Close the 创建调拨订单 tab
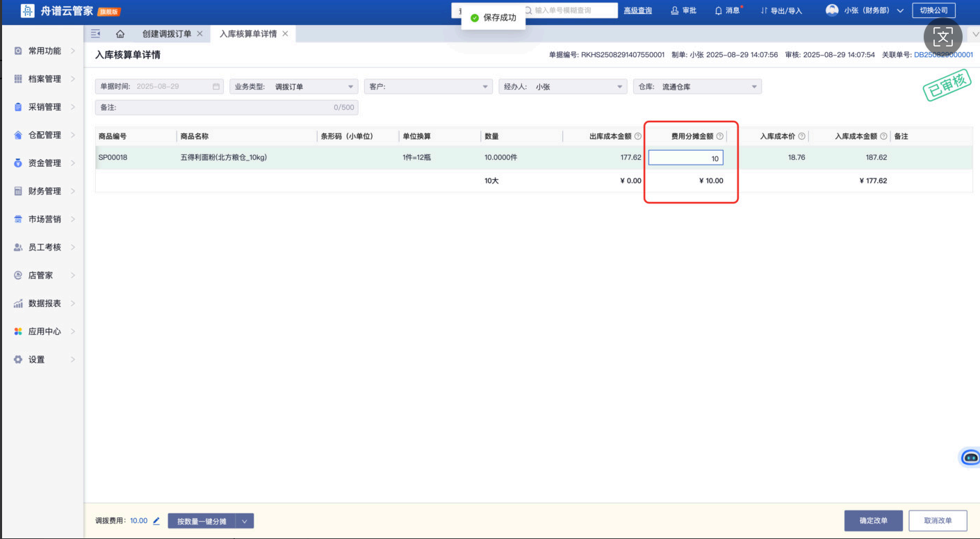 point(200,34)
